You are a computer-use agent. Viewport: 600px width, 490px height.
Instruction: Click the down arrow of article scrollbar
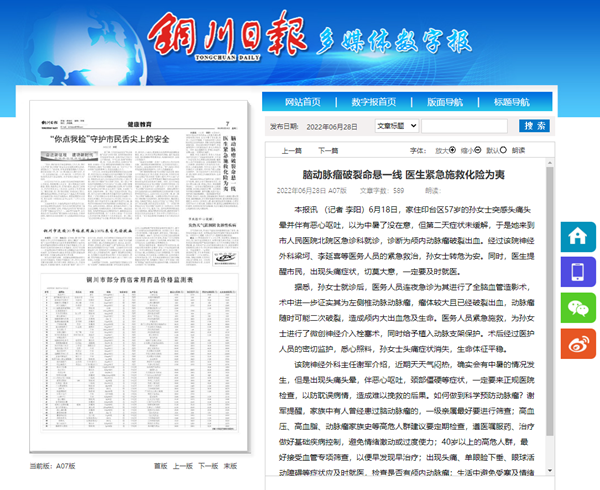coord(550,470)
